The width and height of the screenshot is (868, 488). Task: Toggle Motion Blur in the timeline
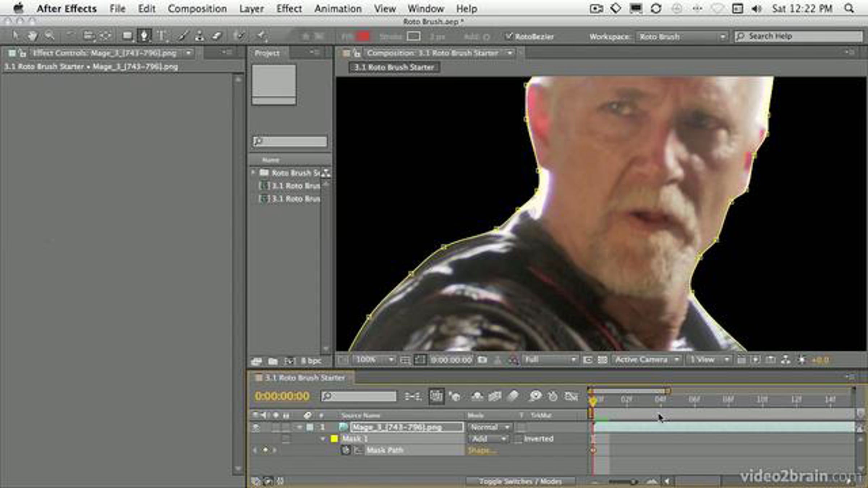coord(513,397)
